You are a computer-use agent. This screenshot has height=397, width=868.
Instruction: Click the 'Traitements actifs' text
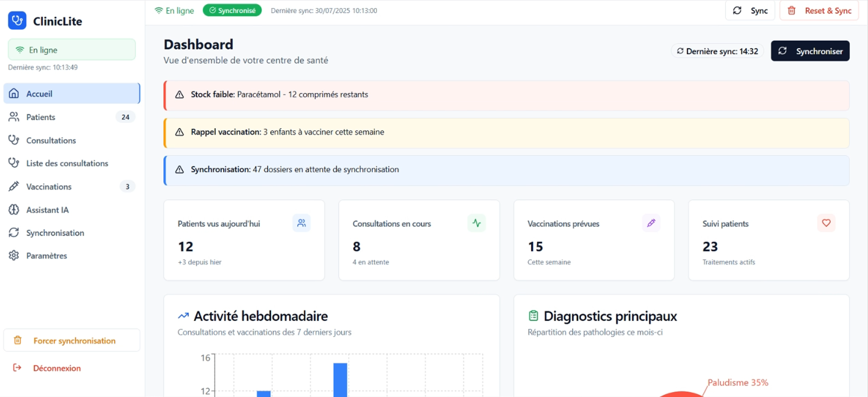coord(729,262)
